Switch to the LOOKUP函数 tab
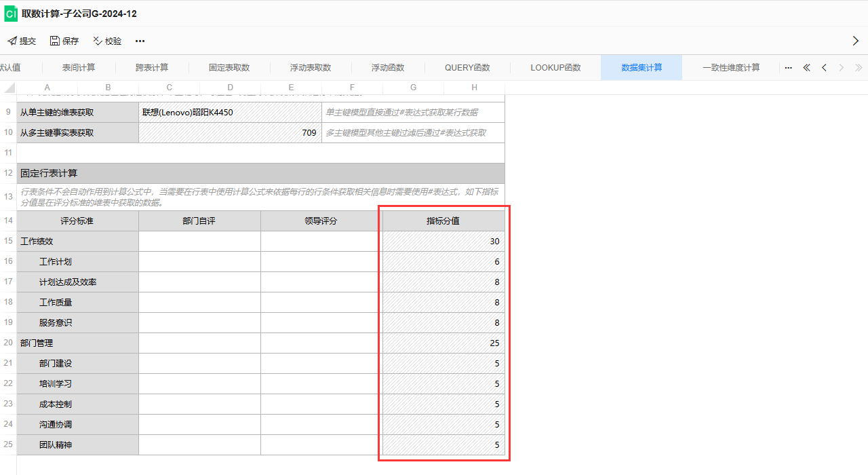The image size is (868, 475). tap(555, 68)
